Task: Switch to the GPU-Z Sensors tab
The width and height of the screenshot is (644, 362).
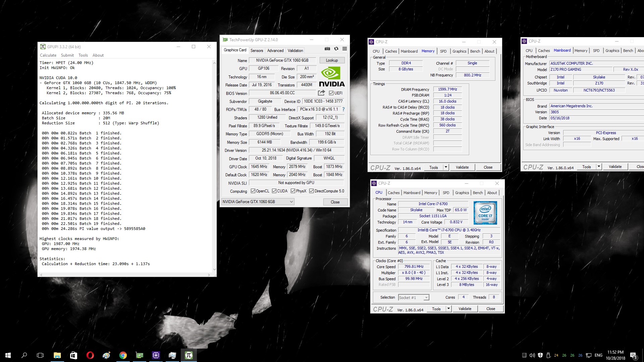Action: tap(257, 51)
